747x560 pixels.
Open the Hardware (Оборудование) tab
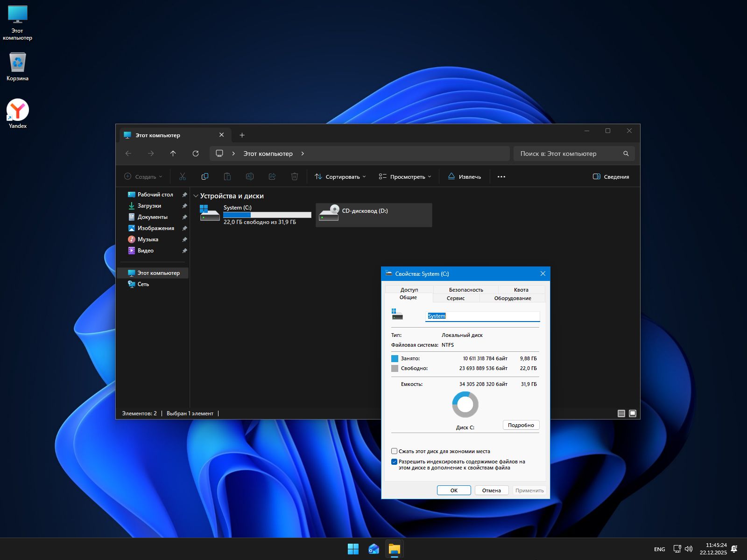512,298
